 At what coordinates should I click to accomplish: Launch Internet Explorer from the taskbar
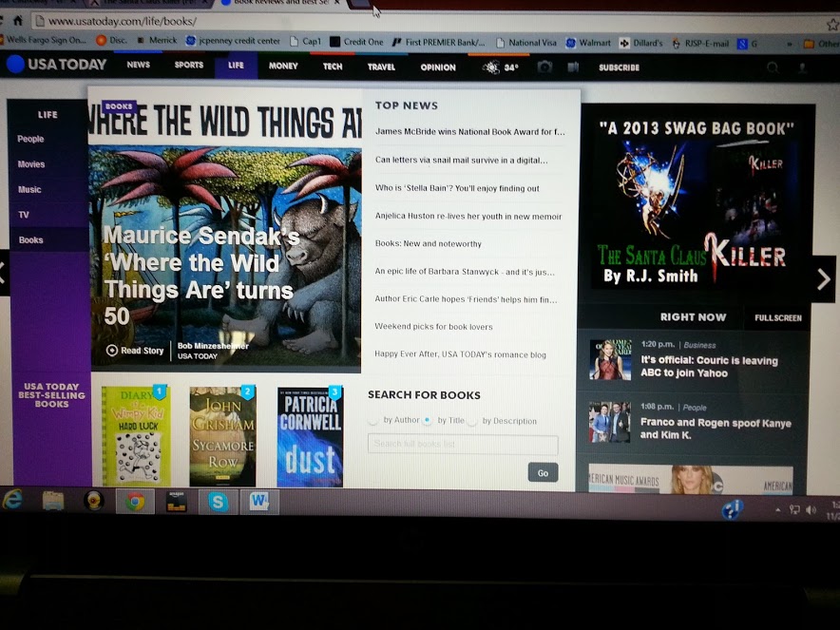12,501
